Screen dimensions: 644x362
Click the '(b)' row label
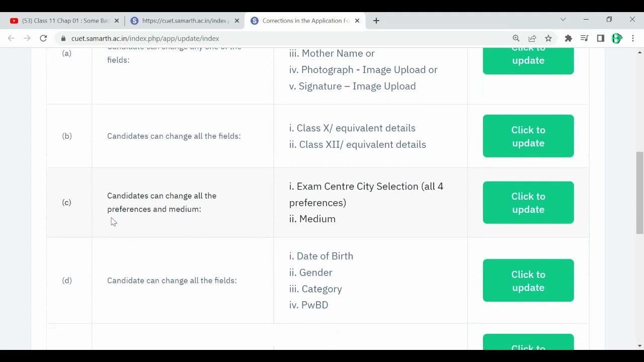point(67,136)
